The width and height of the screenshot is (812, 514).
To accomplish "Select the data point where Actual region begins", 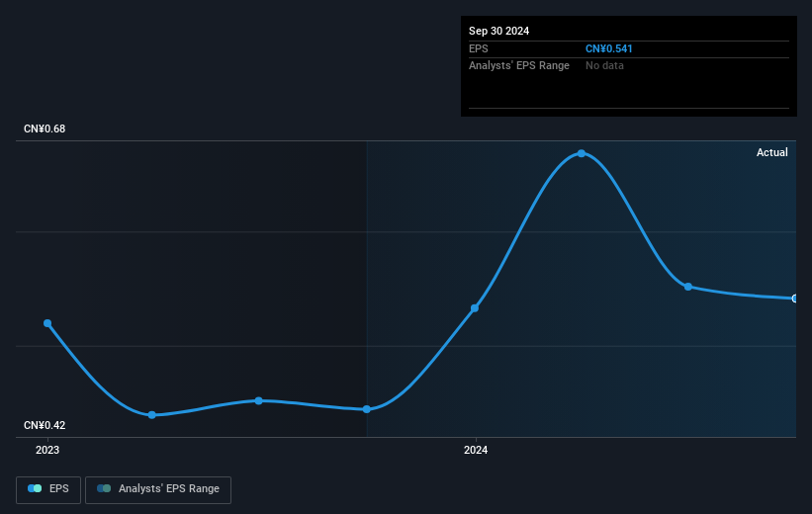I will pos(367,409).
